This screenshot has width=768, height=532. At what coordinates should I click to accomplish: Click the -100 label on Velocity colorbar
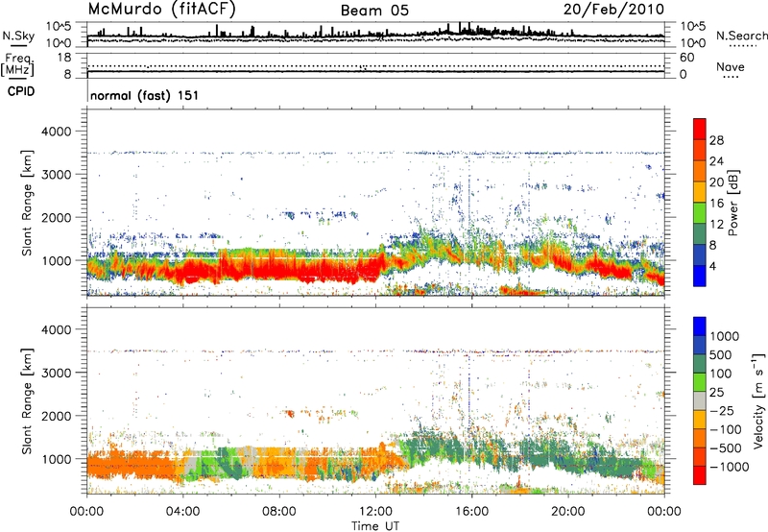726,429
